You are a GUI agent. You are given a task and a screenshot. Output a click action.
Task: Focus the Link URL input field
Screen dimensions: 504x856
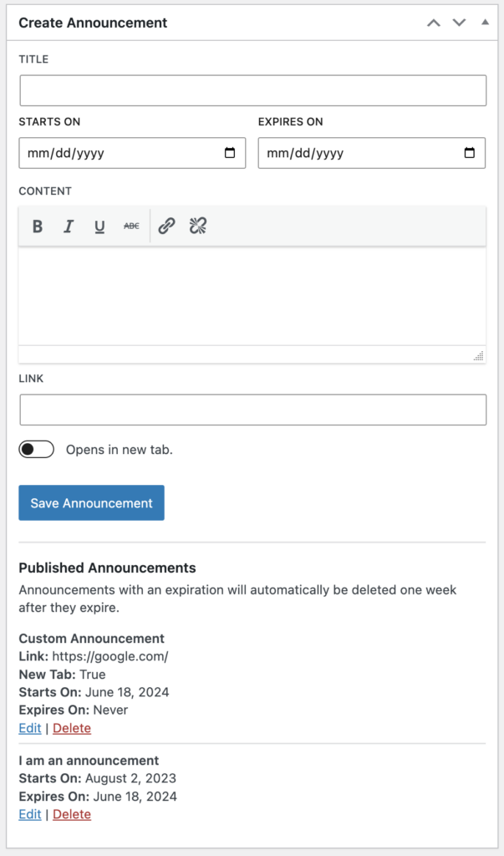[x=252, y=410]
